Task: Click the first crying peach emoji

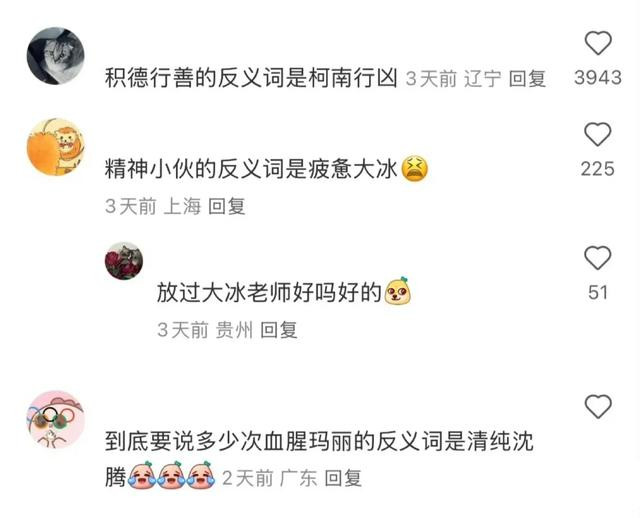Action: (x=142, y=475)
